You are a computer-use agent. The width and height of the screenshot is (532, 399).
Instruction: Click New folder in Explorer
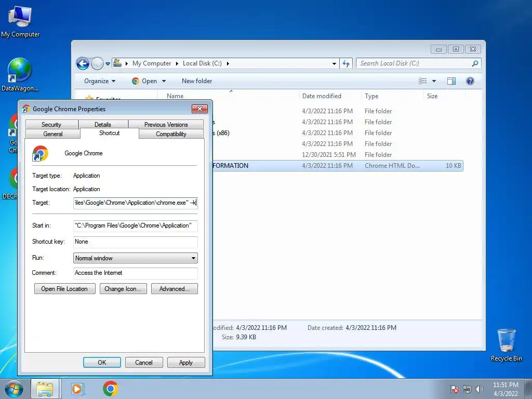[197, 81]
